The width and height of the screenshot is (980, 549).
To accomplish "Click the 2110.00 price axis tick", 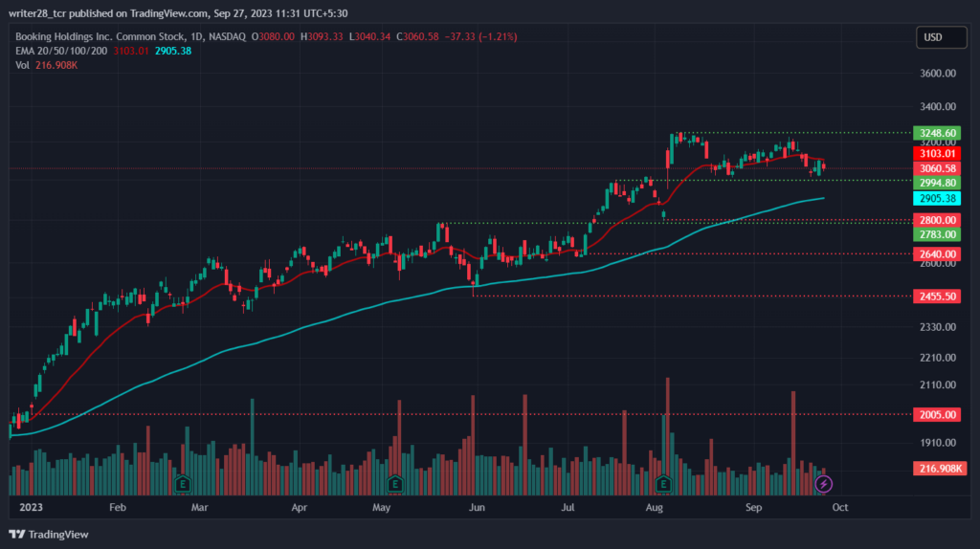I will pos(938,385).
